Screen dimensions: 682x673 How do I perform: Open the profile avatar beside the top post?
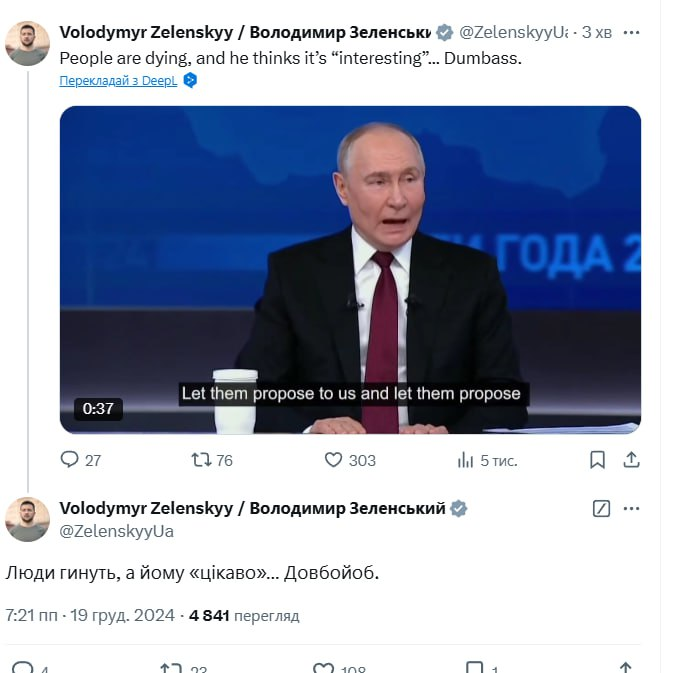coord(28,43)
